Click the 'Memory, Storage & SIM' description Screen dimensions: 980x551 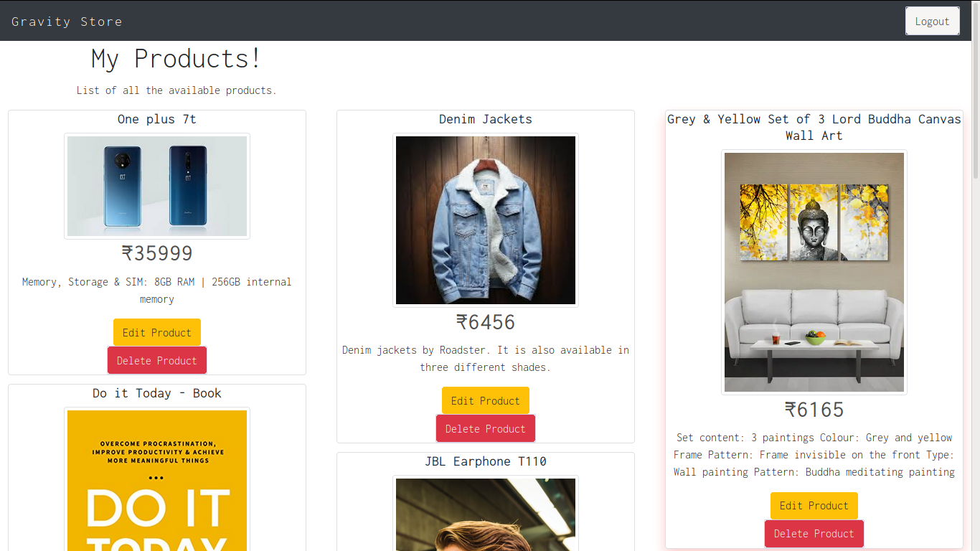[x=157, y=291]
